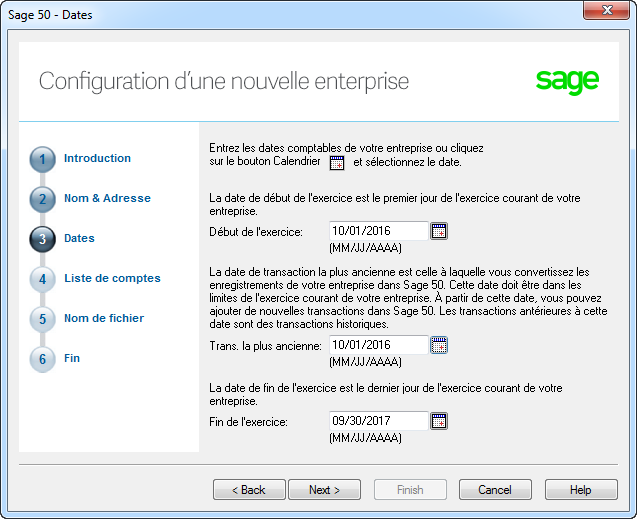Open calendar for Début de l'exercice

click(438, 231)
